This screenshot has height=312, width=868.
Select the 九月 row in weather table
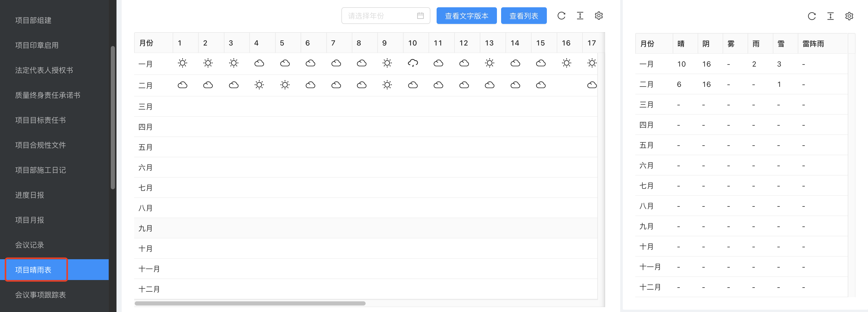(366, 228)
